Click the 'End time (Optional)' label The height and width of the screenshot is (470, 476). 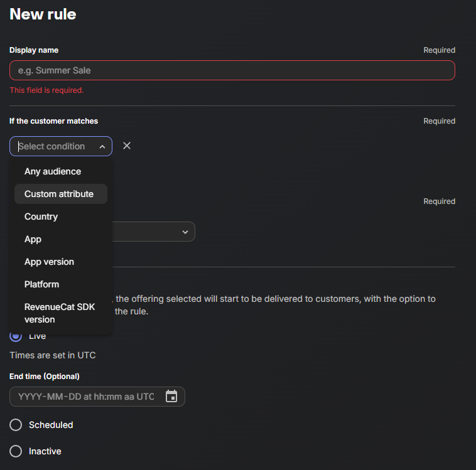coord(45,377)
